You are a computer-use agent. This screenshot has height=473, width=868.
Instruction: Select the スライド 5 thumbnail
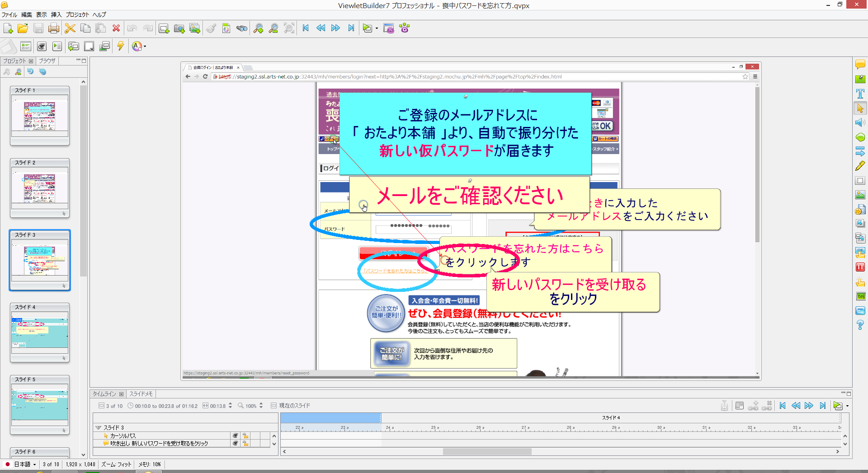click(x=40, y=405)
